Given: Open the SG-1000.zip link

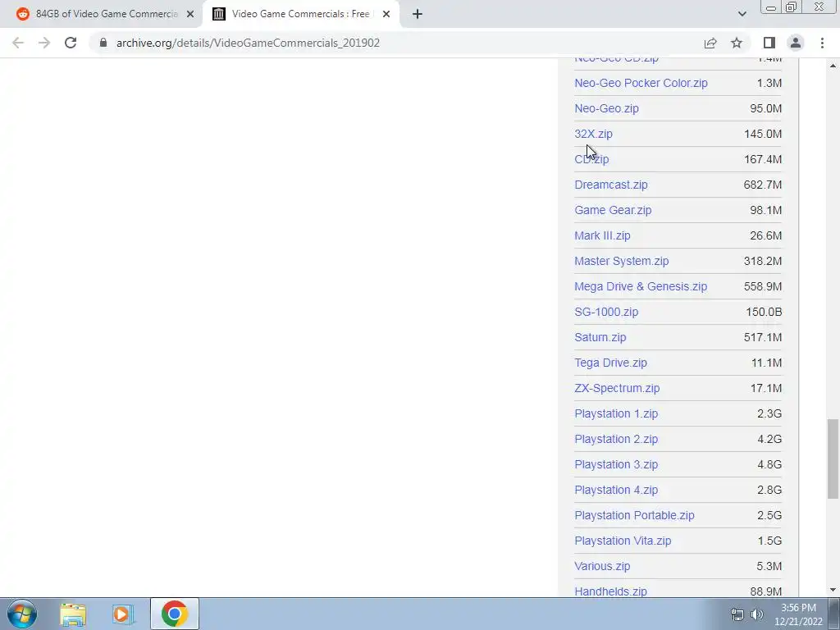Looking at the screenshot, I should tap(606, 312).
